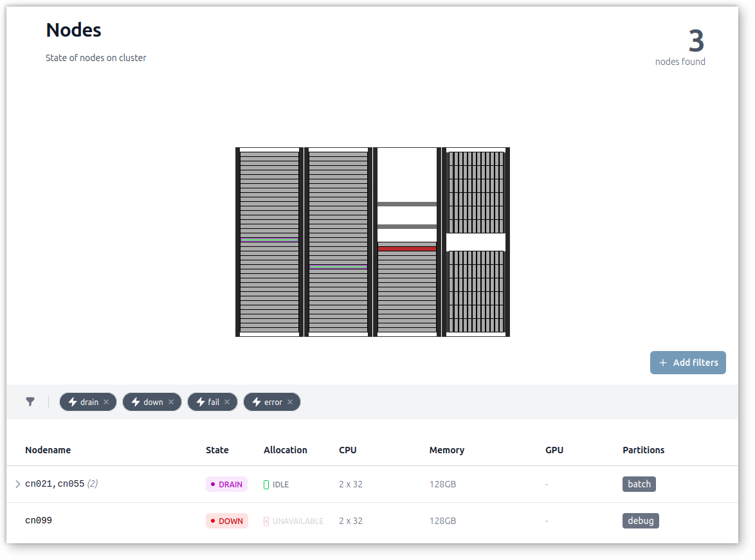This screenshot has width=755, height=560.
Task: Click the lightning icon on drain filter
Action: pos(73,402)
